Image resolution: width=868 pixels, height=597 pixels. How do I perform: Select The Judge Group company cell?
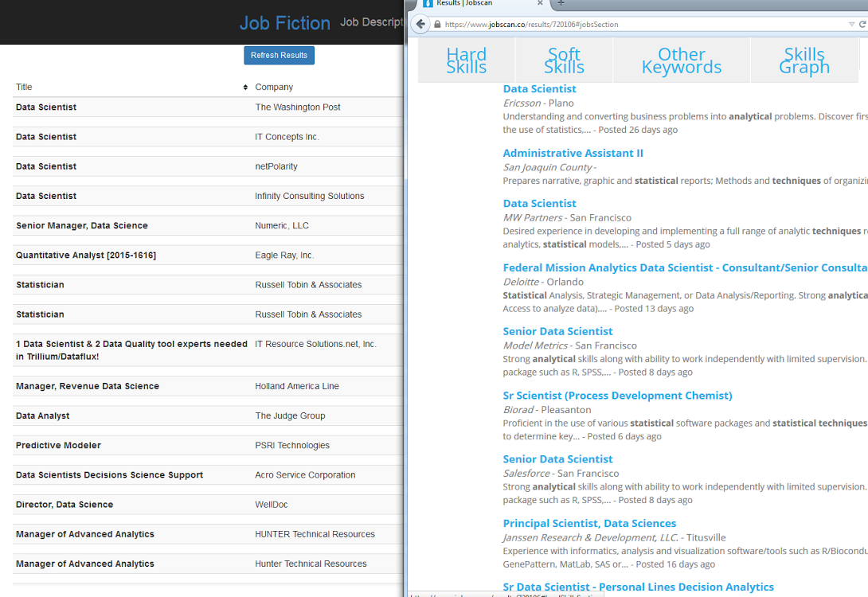[290, 416]
